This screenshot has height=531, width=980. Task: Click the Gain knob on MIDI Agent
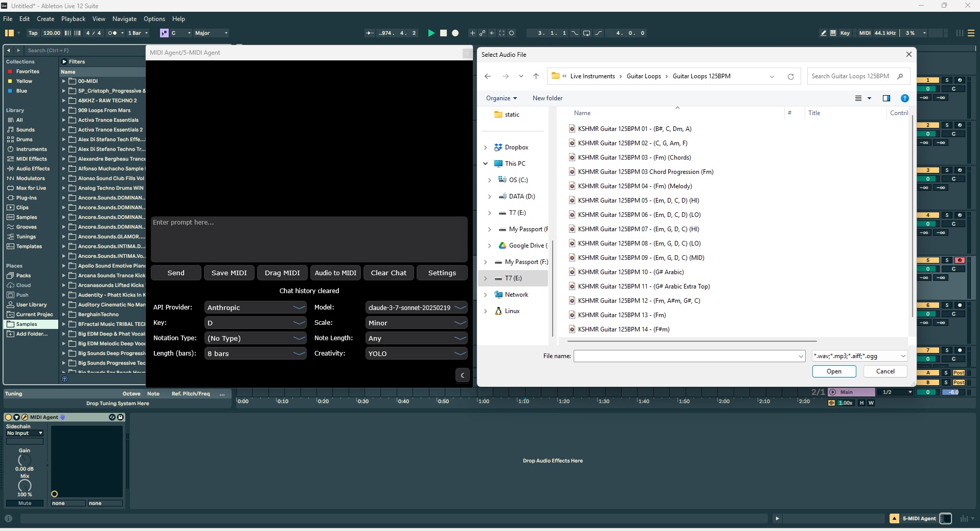click(25, 460)
